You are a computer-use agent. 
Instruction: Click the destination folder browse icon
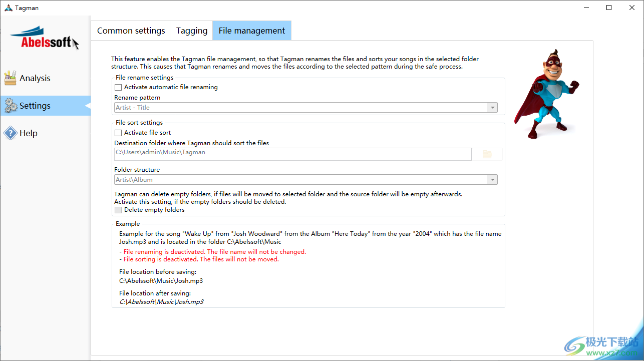point(487,154)
